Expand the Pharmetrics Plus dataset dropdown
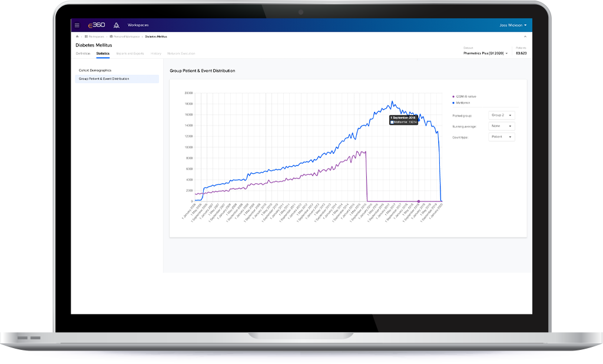Image resolution: width=603 pixels, height=364 pixels. tap(486, 53)
